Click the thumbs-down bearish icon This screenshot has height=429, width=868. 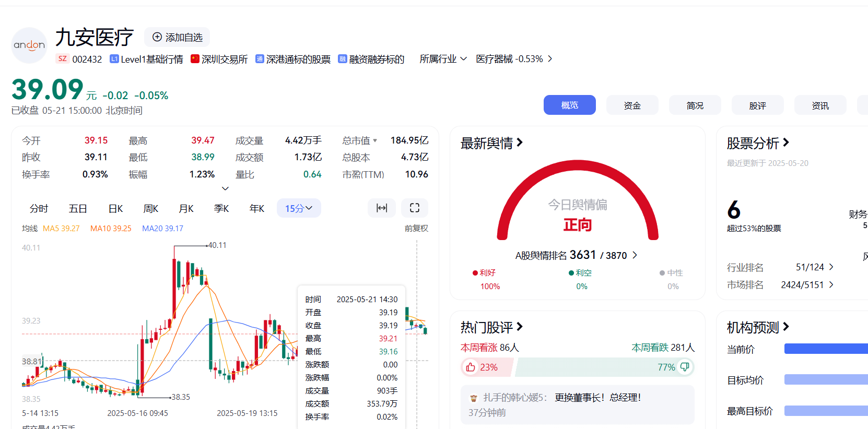point(684,367)
